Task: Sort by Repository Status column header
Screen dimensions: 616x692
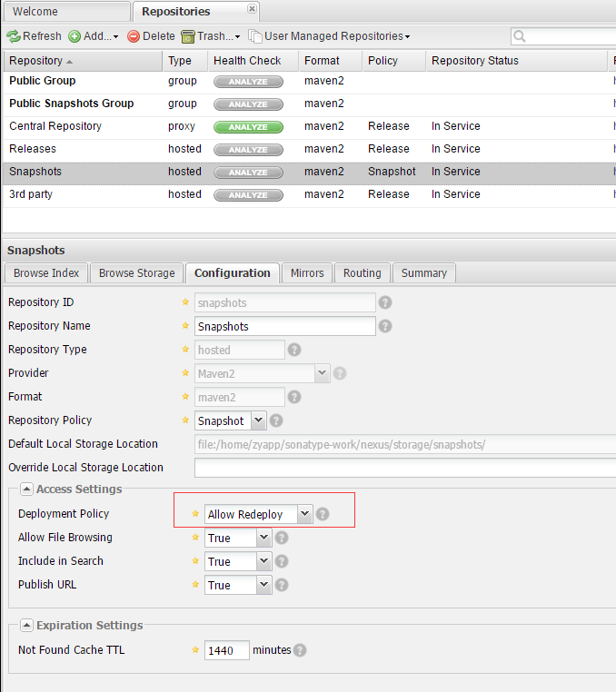Action: (517, 61)
